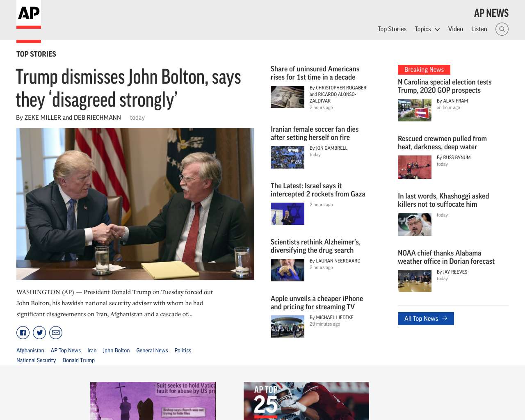This screenshot has height=420, width=525.
Task: Click the All Top News button
Action: [426, 319]
